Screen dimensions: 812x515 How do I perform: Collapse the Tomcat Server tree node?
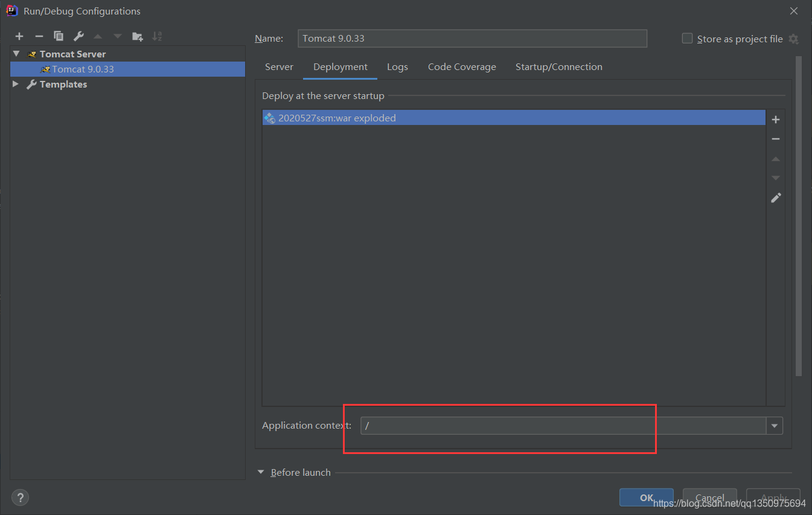(16, 54)
